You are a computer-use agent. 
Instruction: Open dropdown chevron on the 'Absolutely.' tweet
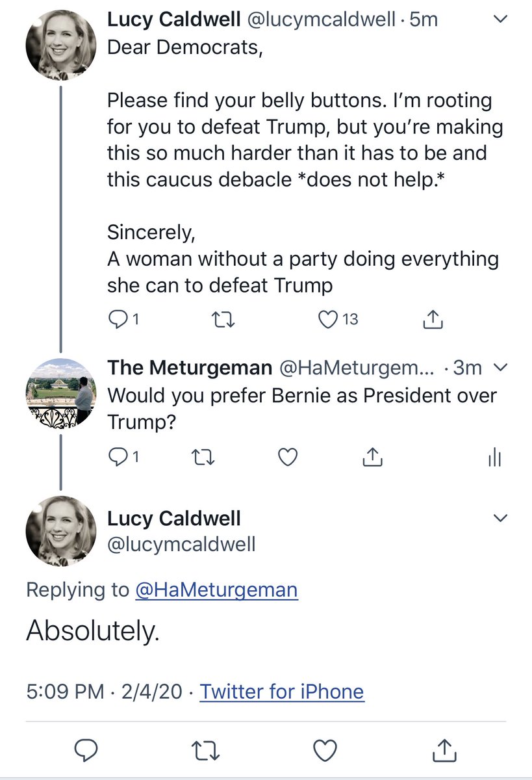tap(500, 518)
